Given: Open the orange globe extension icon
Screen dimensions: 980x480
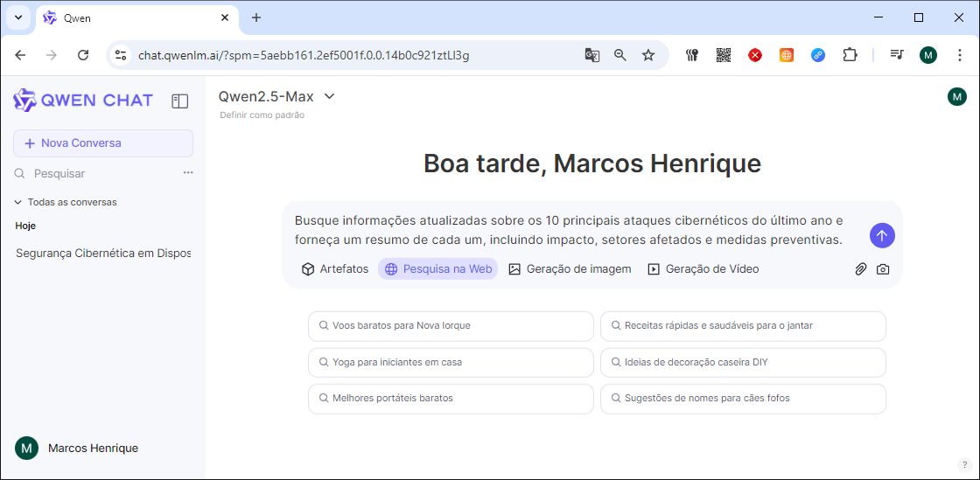Looking at the screenshot, I should point(787,55).
